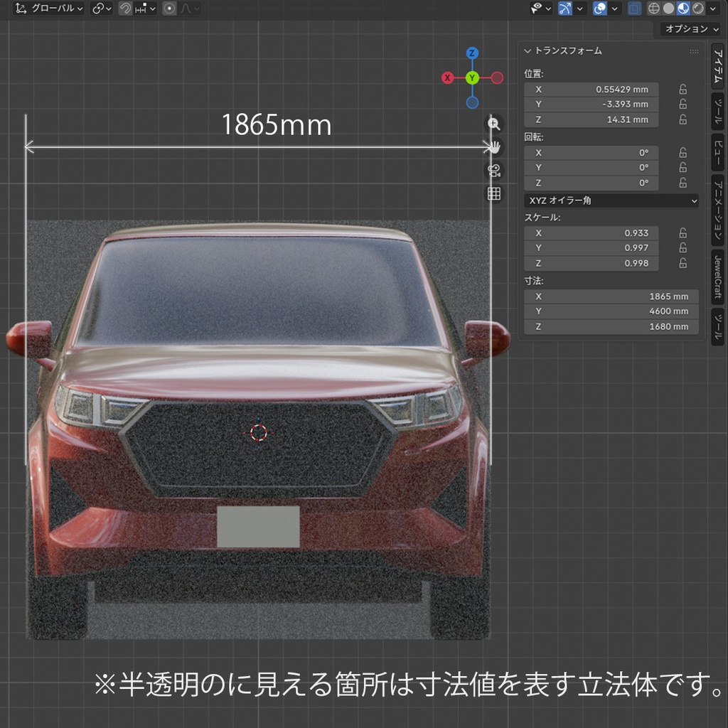Viewport: 728px width, 728px height.
Task: Lock the location Y value
Action: coord(682,104)
